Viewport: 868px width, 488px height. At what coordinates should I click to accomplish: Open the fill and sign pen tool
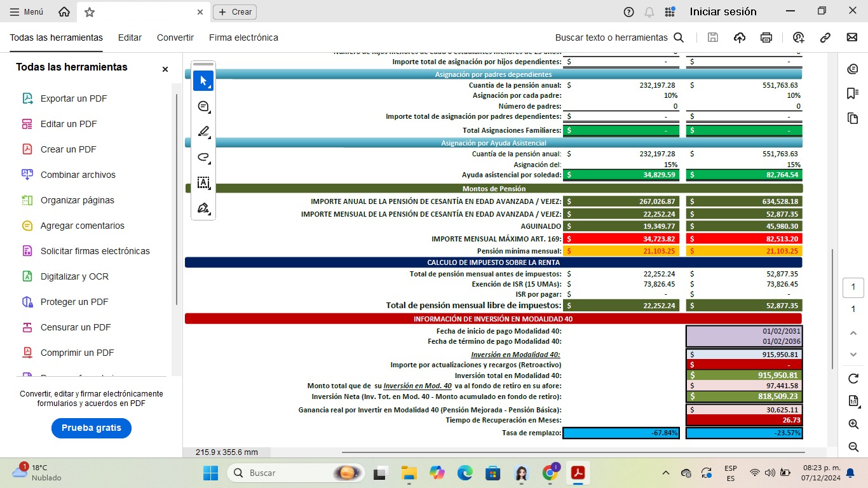tap(203, 208)
